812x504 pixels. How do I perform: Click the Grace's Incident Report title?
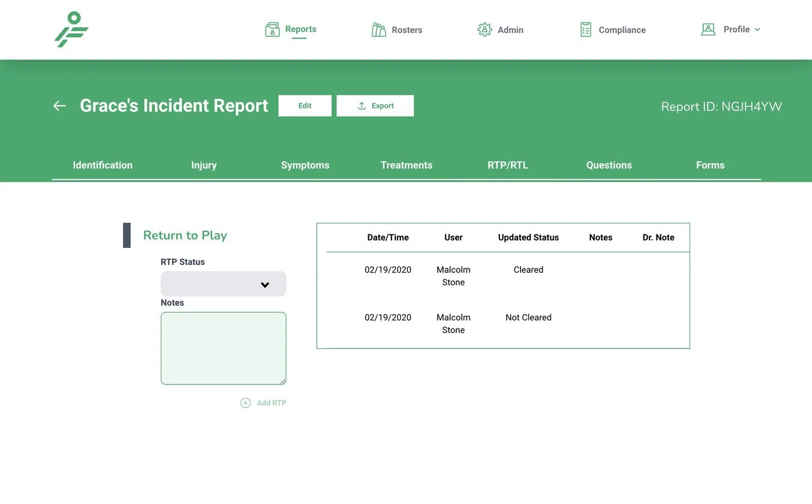pos(174,105)
